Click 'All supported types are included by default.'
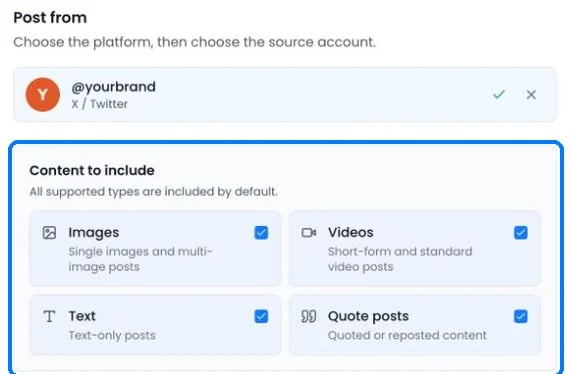Viewport: 572px width, 374px height. click(x=154, y=192)
